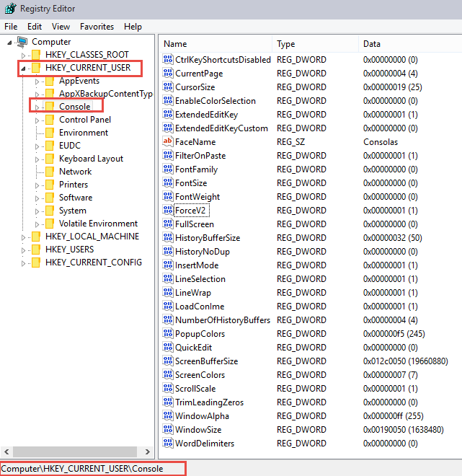Click the tree scrollbar right arrow
This screenshot has width=462, height=476.
(x=148, y=451)
